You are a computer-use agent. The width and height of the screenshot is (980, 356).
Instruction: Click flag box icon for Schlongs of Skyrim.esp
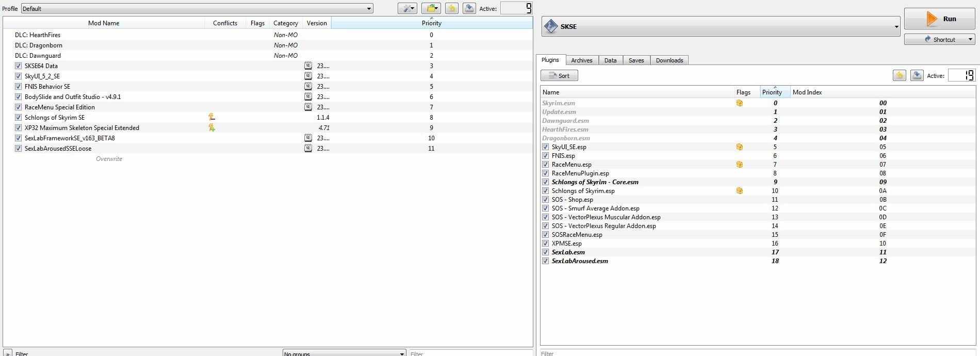point(740,191)
